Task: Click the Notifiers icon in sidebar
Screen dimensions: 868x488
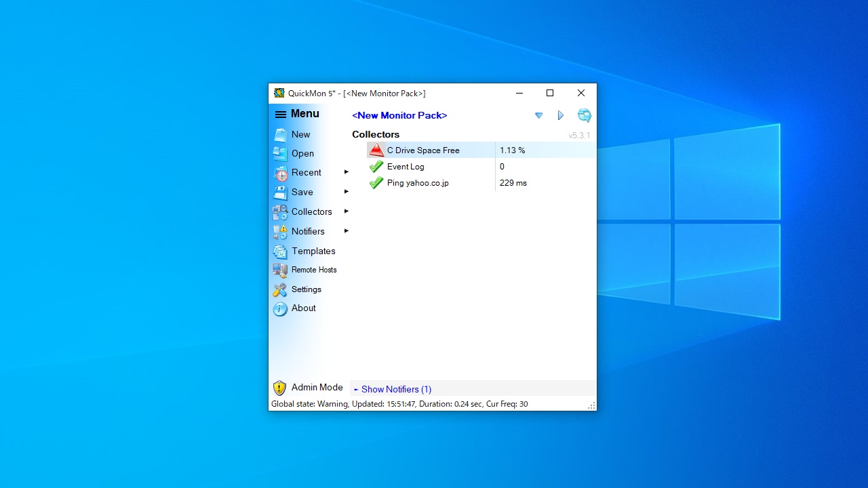Action: click(280, 232)
